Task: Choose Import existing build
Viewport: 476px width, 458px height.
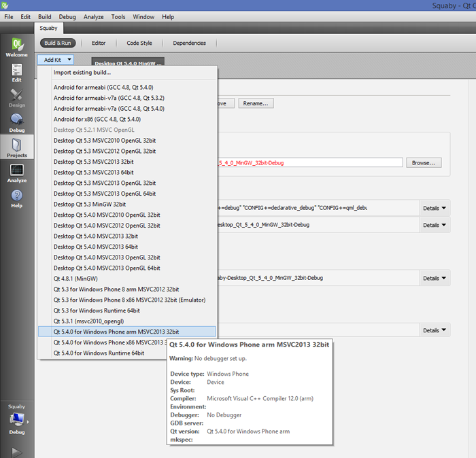Action: coord(128,73)
